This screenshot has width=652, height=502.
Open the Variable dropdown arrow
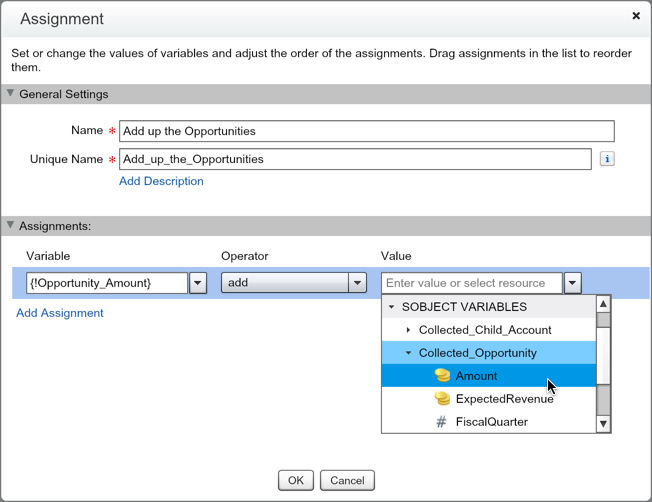[x=198, y=283]
